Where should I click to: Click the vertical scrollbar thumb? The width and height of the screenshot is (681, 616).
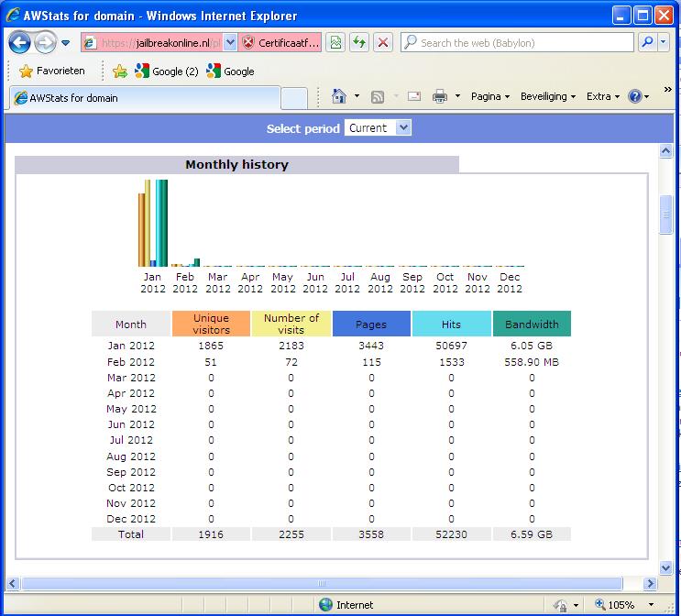tap(665, 214)
